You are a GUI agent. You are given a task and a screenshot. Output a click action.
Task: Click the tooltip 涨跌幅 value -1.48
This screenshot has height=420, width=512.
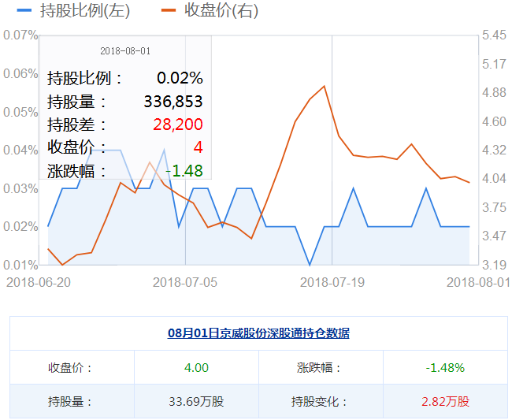click(x=184, y=171)
